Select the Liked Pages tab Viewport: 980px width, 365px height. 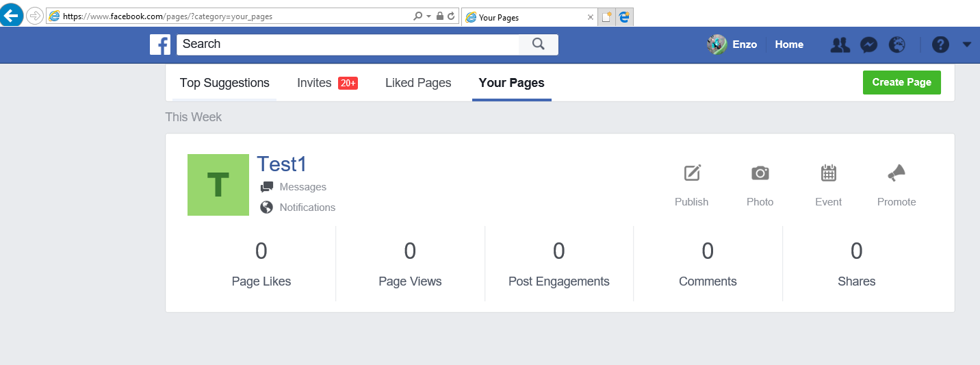pyautogui.click(x=418, y=83)
